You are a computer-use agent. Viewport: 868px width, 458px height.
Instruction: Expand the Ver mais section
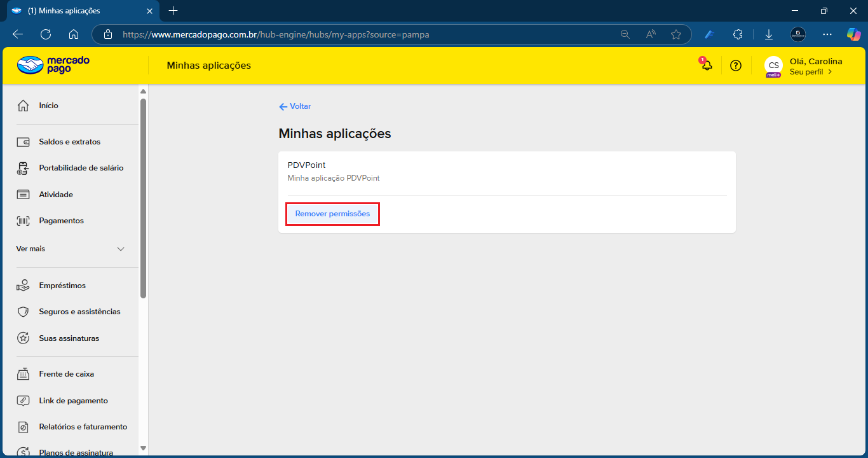pos(121,249)
